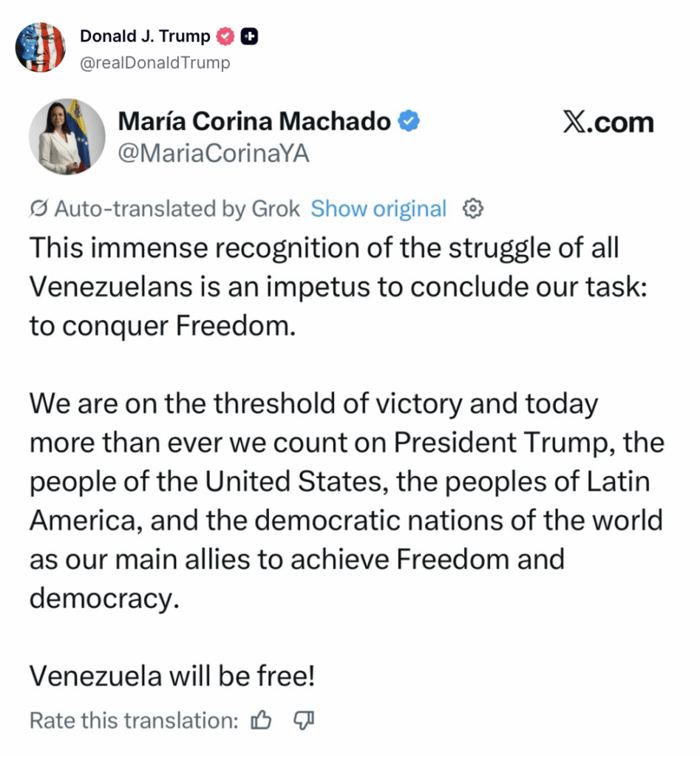Open the @realDonaldTrump handle
Screen dimensions: 700x757
tap(154, 63)
